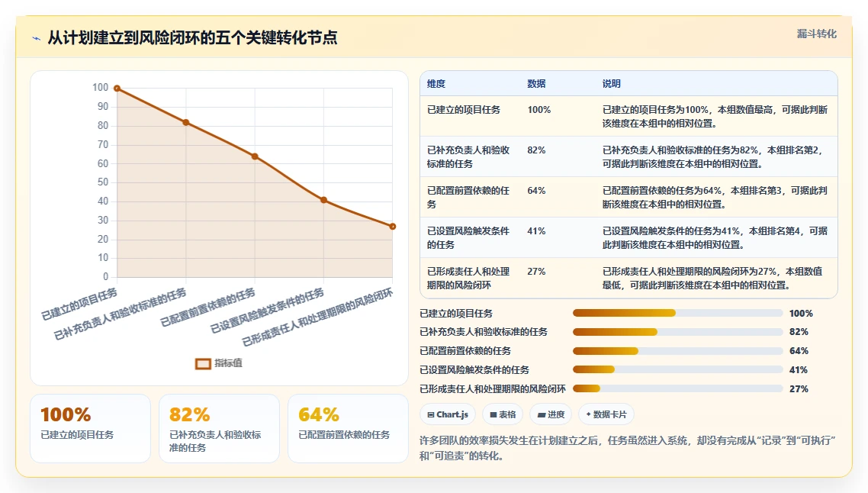This screenshot has height=493, width=868.
Task: Click the chart data point at 82
Action: [186, 122]
